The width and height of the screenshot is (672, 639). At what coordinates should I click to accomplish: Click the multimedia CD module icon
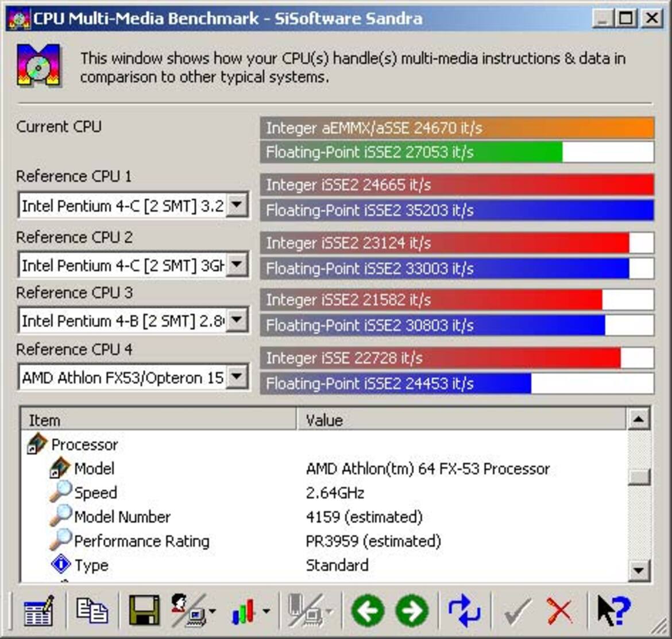click(38, 65)
